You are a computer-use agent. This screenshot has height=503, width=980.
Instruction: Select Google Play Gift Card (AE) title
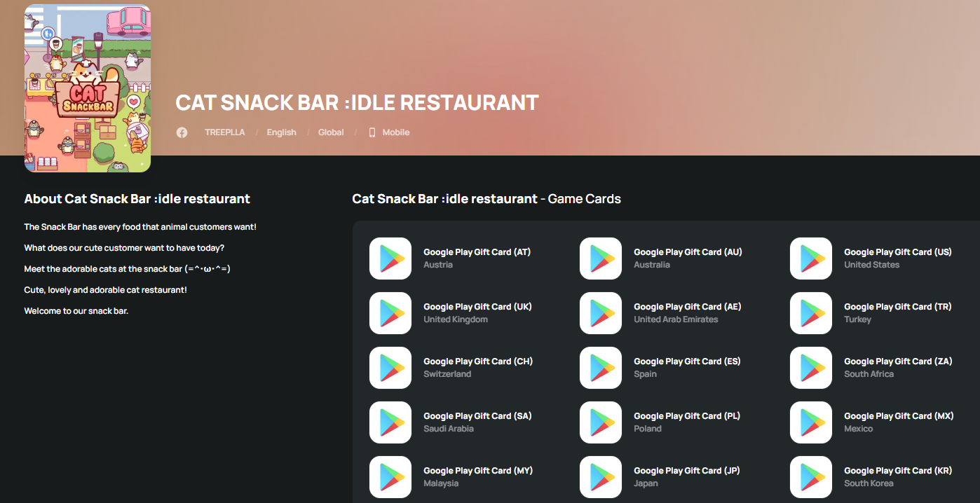pyautogui.click(x=688, y=307)
